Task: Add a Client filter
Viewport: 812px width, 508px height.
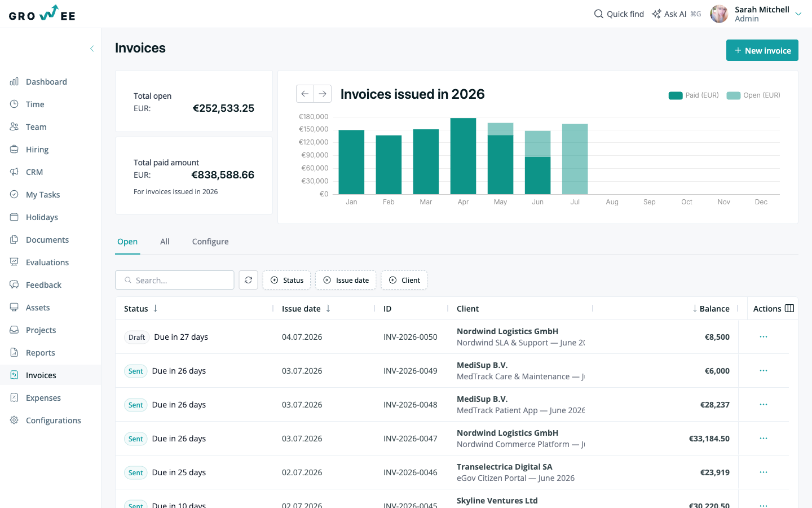Action: click(404, 280)
